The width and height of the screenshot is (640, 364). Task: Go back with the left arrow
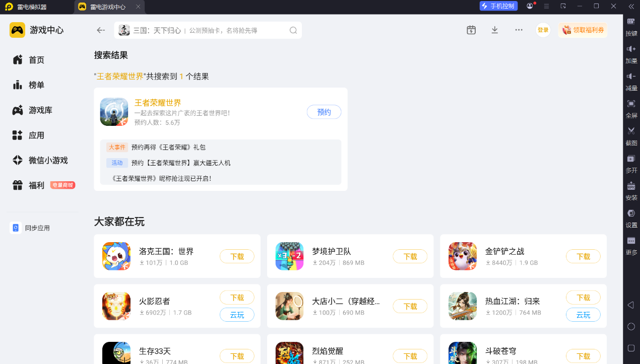click(101, 30)
